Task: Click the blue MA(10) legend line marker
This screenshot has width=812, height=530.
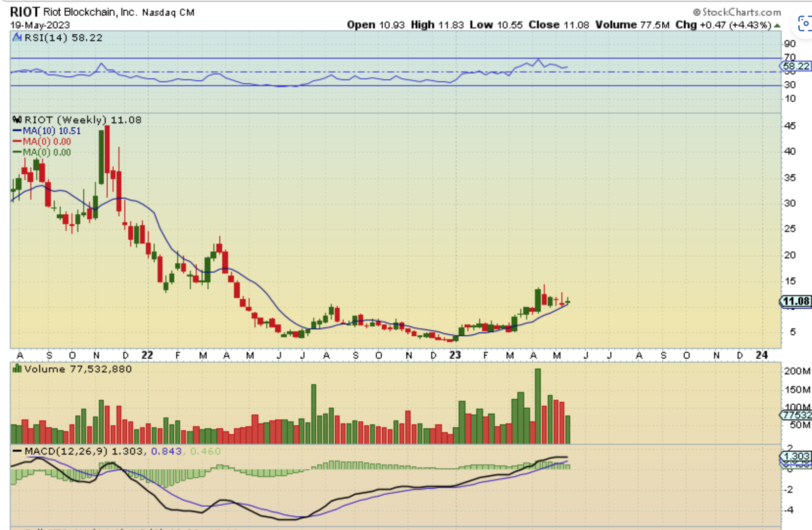Action: (x=17, y=131)
